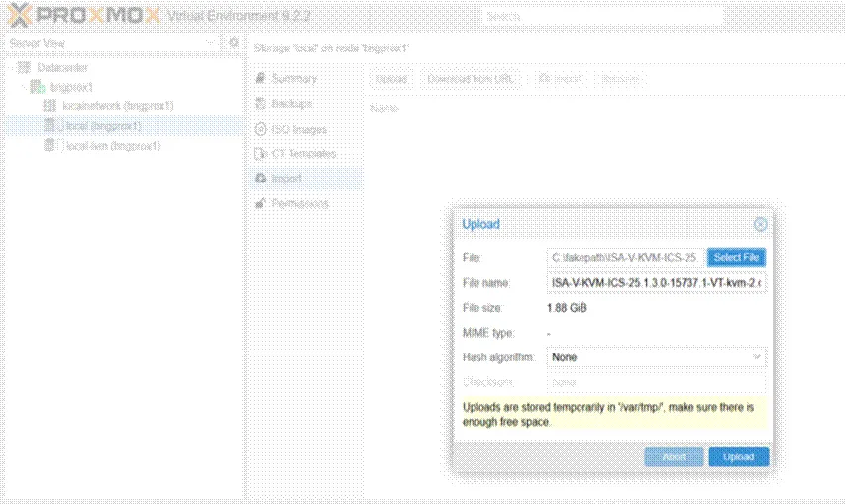Viewport: 845px width, 504px height.
Task: Click the top Search box
Action: pos(602,16)
